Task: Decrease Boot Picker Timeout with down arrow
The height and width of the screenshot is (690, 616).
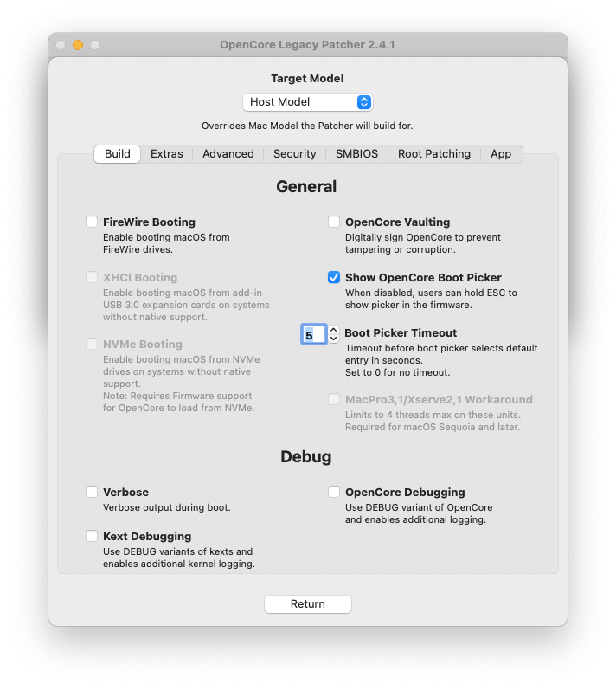Action: [x=334, y=339]
